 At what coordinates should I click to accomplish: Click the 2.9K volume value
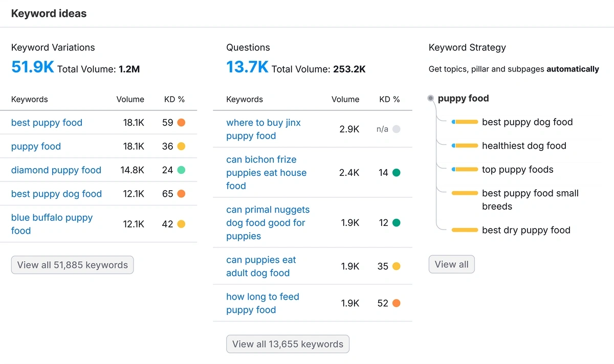pyautogui.click(x=349, y=129)
